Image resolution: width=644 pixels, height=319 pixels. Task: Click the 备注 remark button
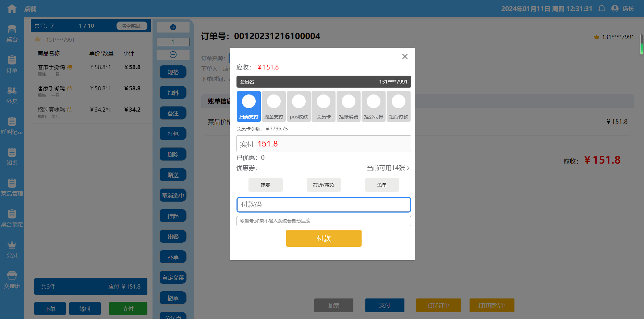tap(173, 113)
